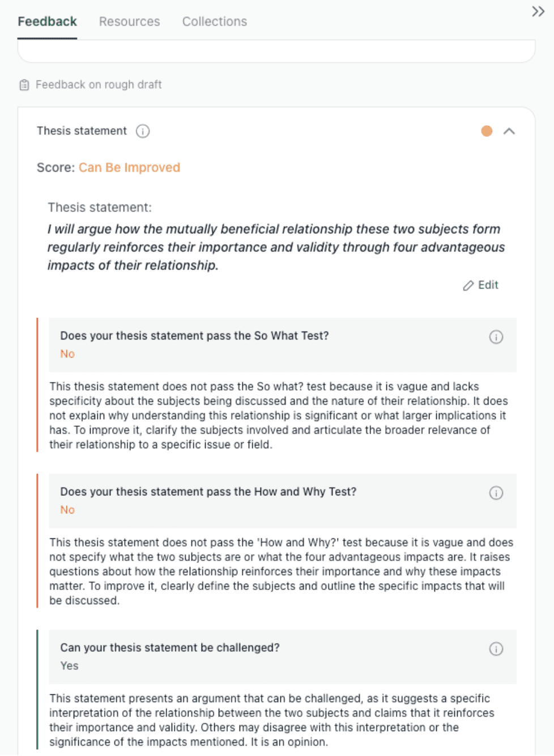This screenshot has height=756, width=554.
Task: Click info icon for How and Why Test
Action: tap(496, 493)
